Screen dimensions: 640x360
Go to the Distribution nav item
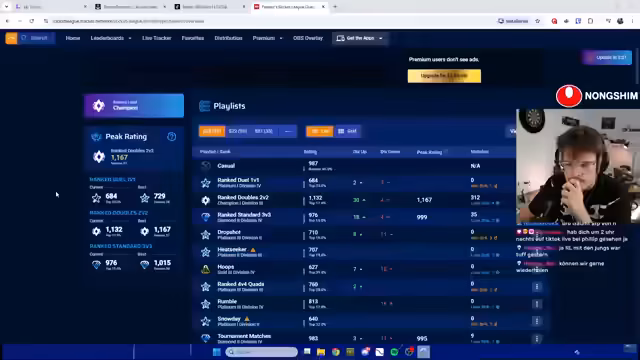click(x=228, y=38)
